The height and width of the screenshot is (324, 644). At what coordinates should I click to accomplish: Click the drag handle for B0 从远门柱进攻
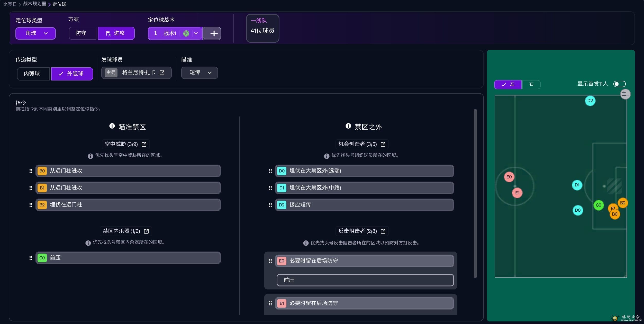[x=31, y=171]
